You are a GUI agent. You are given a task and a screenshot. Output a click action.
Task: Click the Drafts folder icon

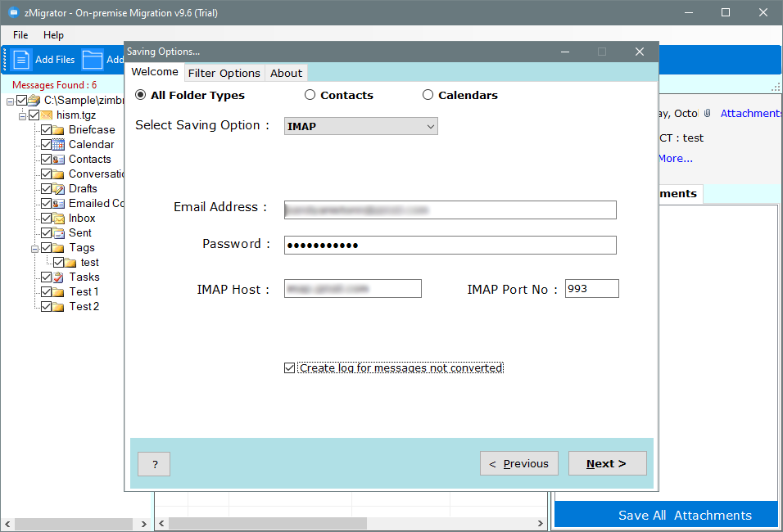(59, 189)
